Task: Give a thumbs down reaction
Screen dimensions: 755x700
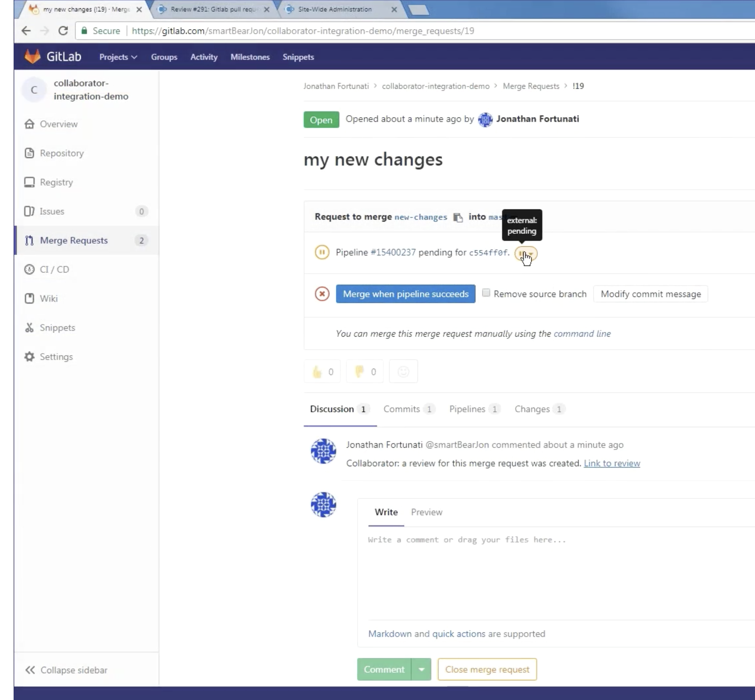Action: coord(364,372)
